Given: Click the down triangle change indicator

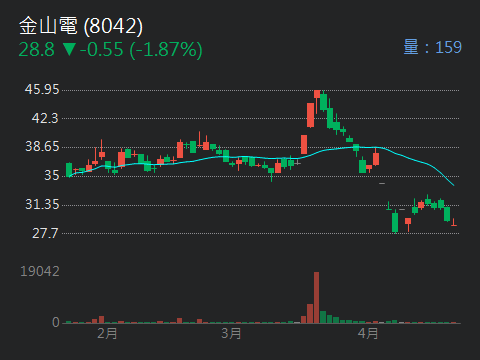Looking at the screenshot, I should 69,49.
